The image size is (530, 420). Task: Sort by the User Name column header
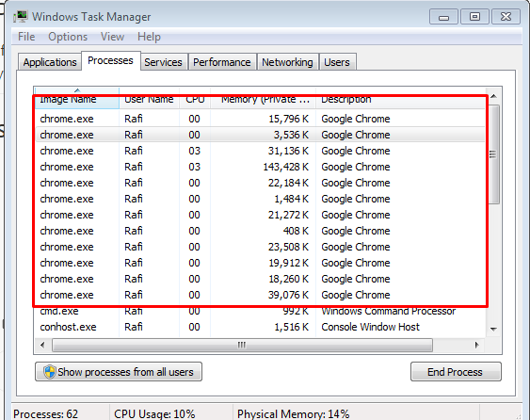[x=149, y=99]
